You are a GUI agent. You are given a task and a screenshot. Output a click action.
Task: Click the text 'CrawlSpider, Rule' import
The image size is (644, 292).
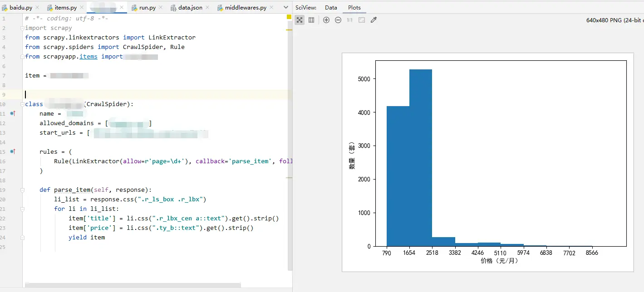(x=154, y=47)
